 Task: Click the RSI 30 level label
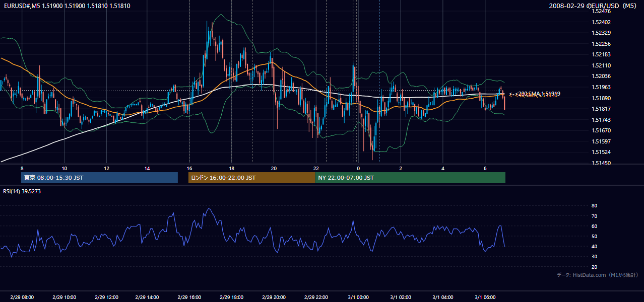coord(594,257)
